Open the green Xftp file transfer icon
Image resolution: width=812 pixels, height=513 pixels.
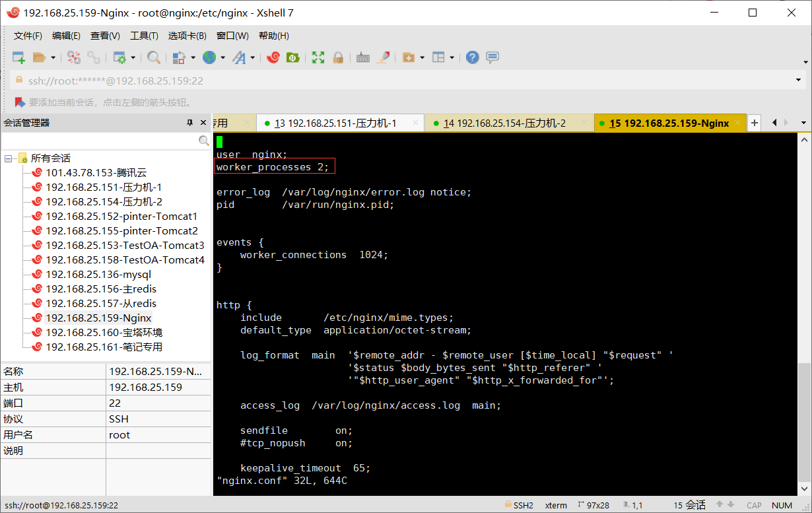coord(292,57)
